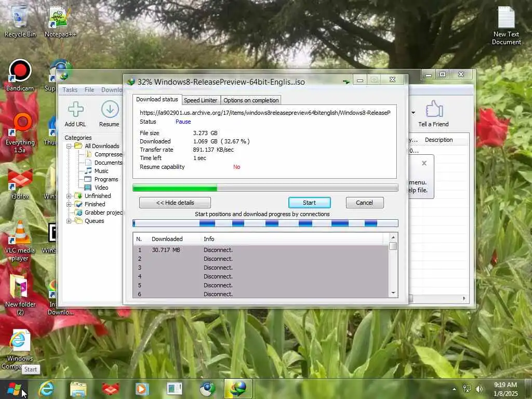Screen dimensions: 532x399
Task: Open New folder (2) desktop icon
Action: click(x=20, y=295)
